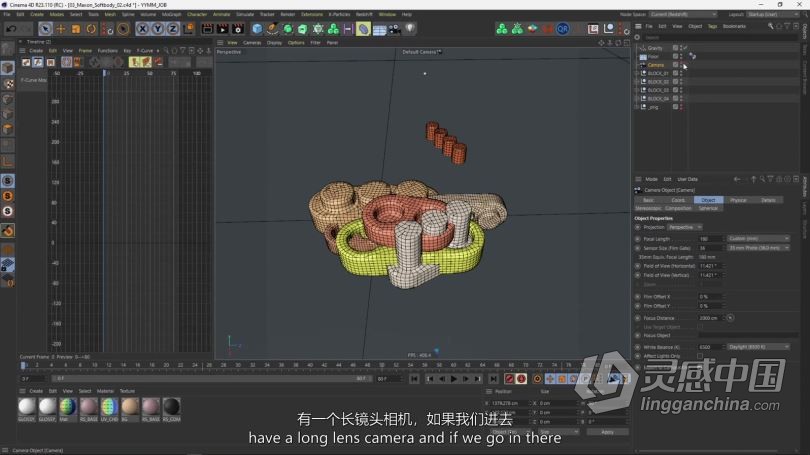Viewport: 810px width, 455px height.
Task: Open the viewport Cameras menu
Action: (x=252, y=43)
